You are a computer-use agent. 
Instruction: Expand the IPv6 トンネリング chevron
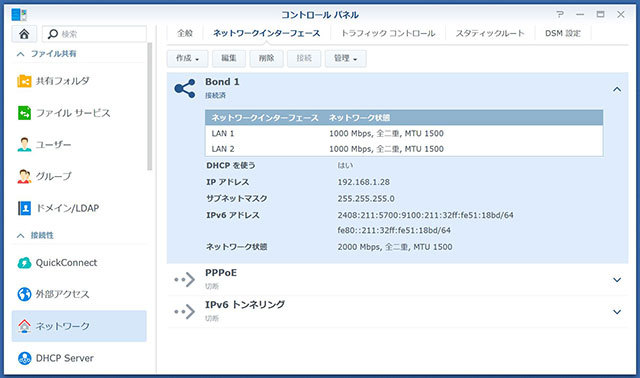click(617, 312)
